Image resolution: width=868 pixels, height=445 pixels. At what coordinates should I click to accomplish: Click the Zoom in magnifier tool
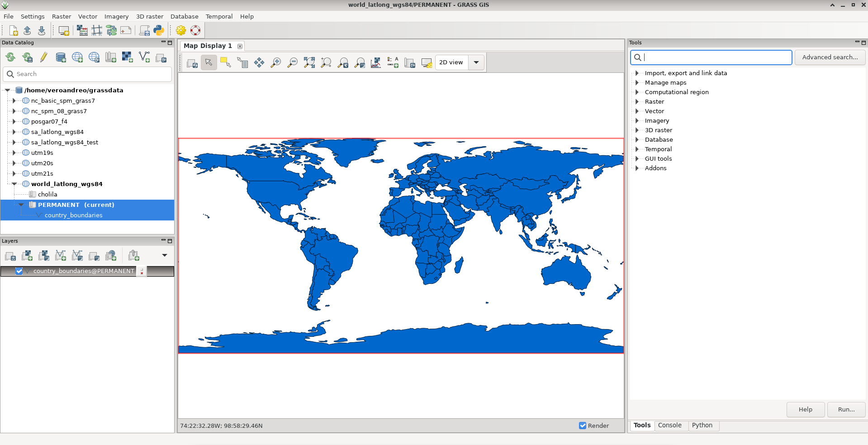[275, 62]
